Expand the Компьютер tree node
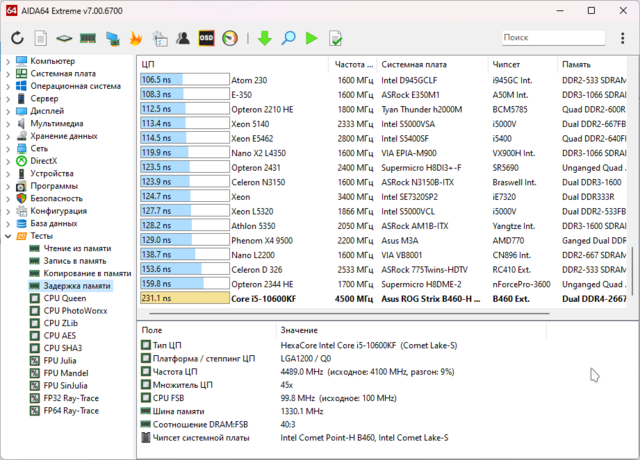640x460 pixels. (x=8, y=61)
